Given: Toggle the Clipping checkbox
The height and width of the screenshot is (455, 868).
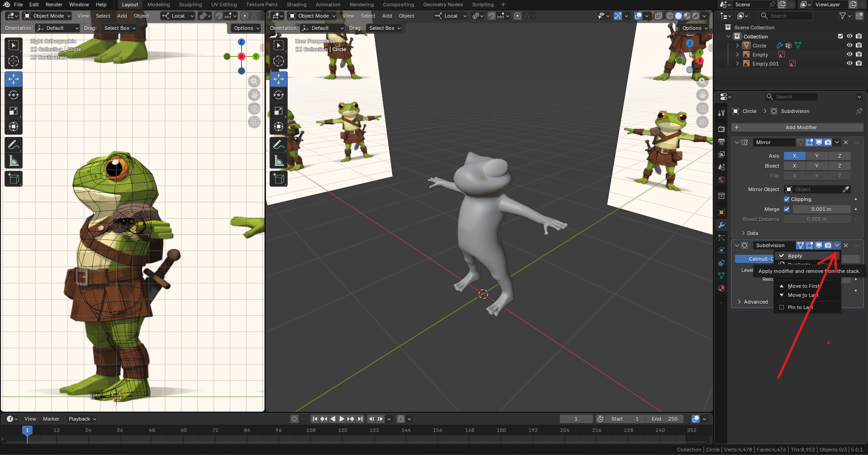Looking at the screenshot, I should click(x=787, y=199).
